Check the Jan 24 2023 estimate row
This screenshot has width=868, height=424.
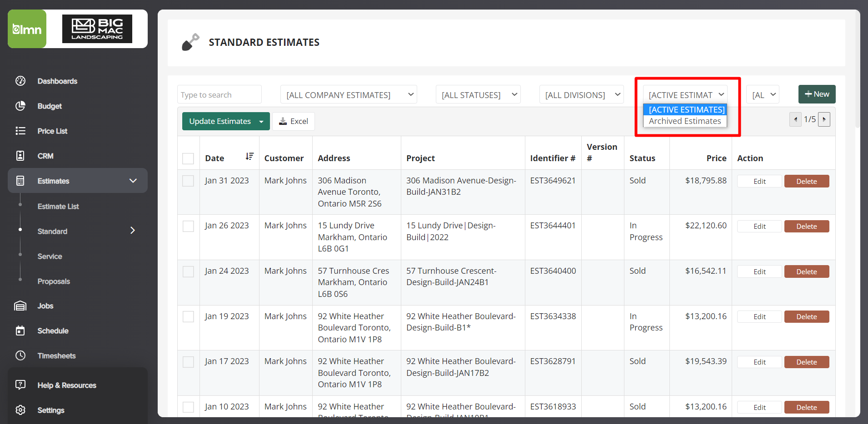[188, 271]
